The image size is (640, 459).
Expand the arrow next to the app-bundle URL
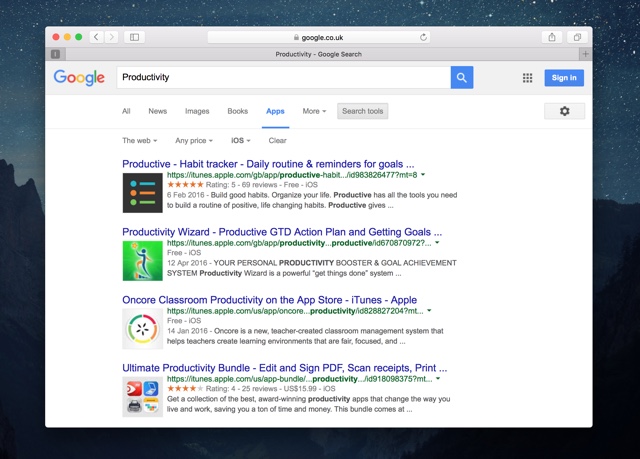(438, 379)
